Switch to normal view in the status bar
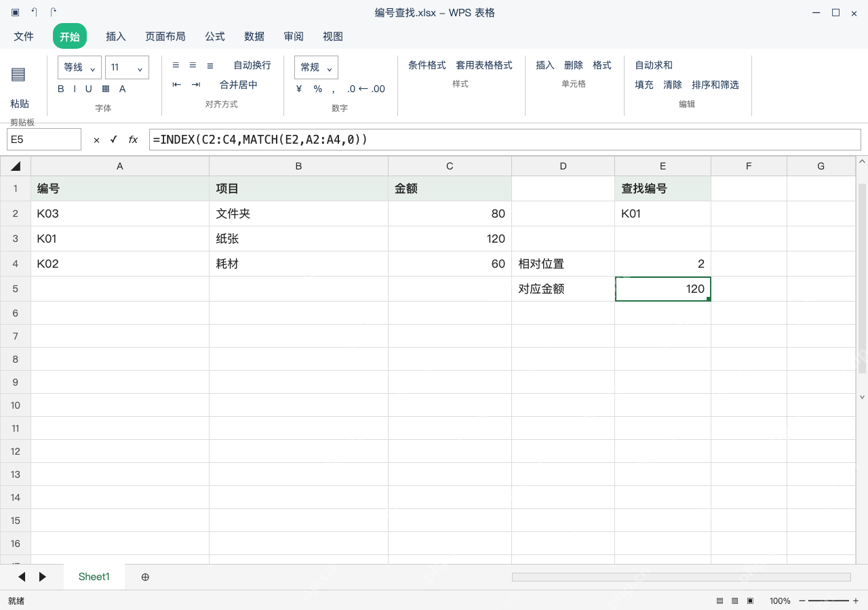Viewport: 868px width, 610px height. coord(719,601)
